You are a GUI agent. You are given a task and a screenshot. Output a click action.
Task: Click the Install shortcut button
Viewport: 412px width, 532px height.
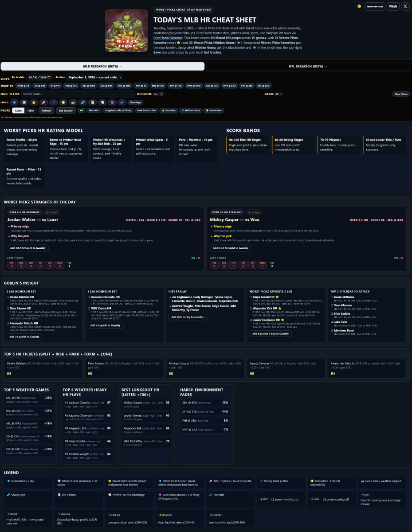coord(375,6)
